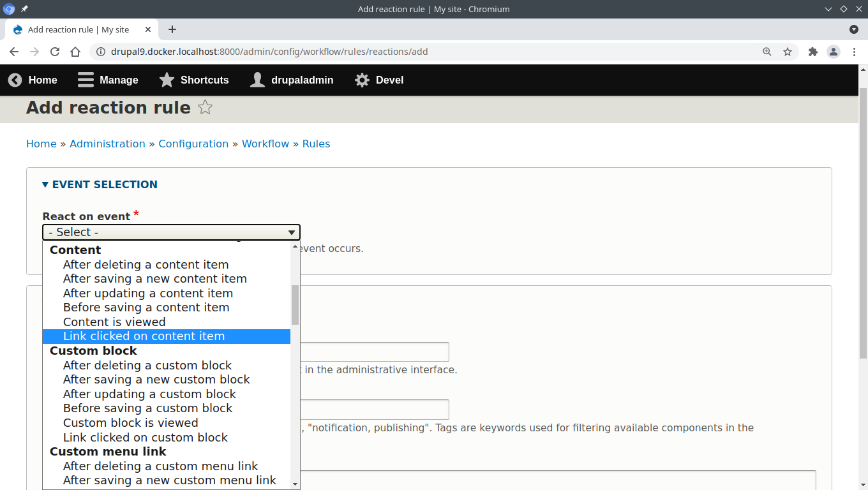Image resolution: width=868 pixels, height=490 pixels.
Task: Bookmark this page with the address bar star
Action: [788, 52]
